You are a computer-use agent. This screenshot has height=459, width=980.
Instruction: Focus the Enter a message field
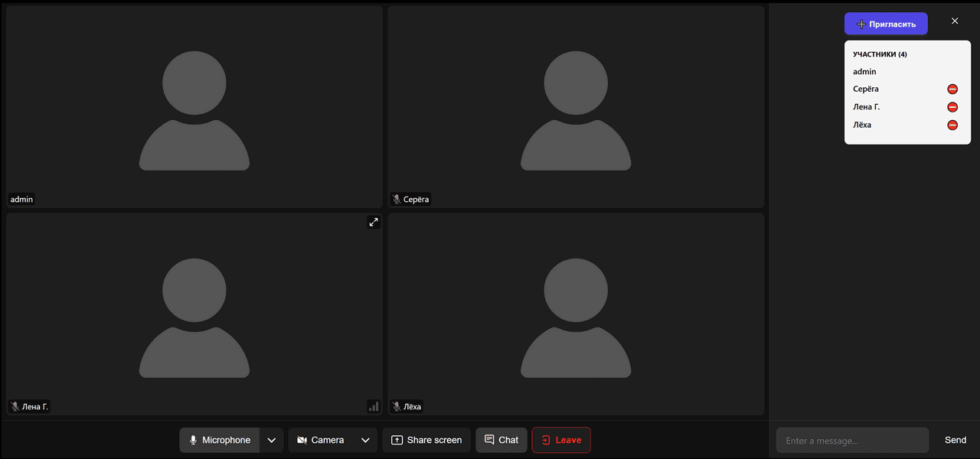(852, 441)
